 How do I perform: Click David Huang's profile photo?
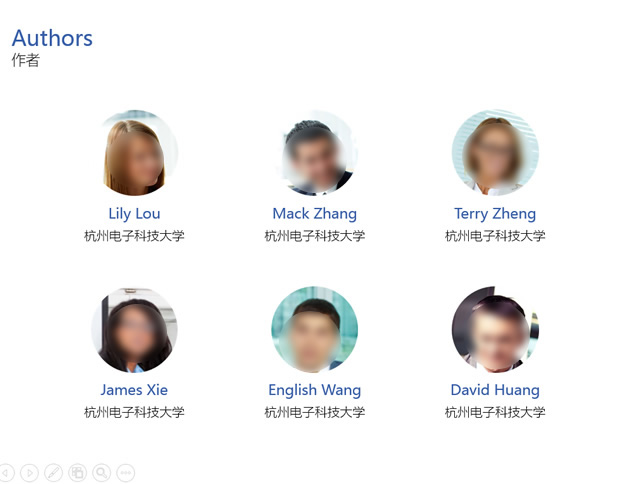tap(495, 329)
